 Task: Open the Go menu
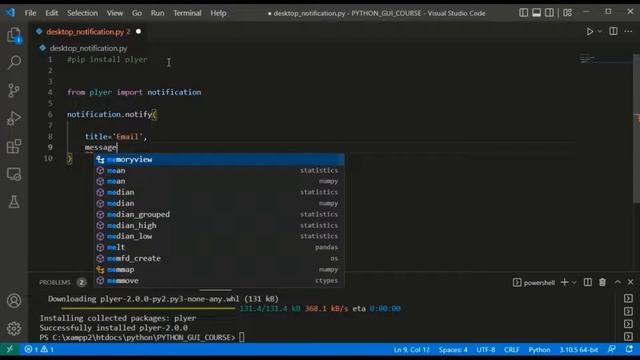(137, 13)
